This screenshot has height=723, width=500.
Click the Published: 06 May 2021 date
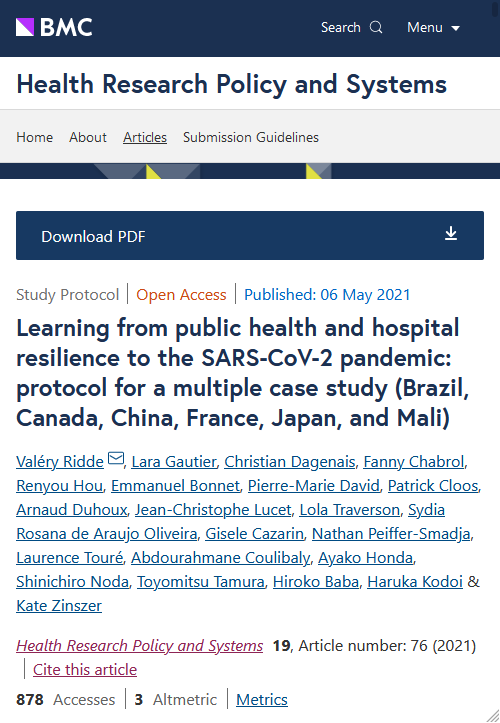(x=327, y=295)
